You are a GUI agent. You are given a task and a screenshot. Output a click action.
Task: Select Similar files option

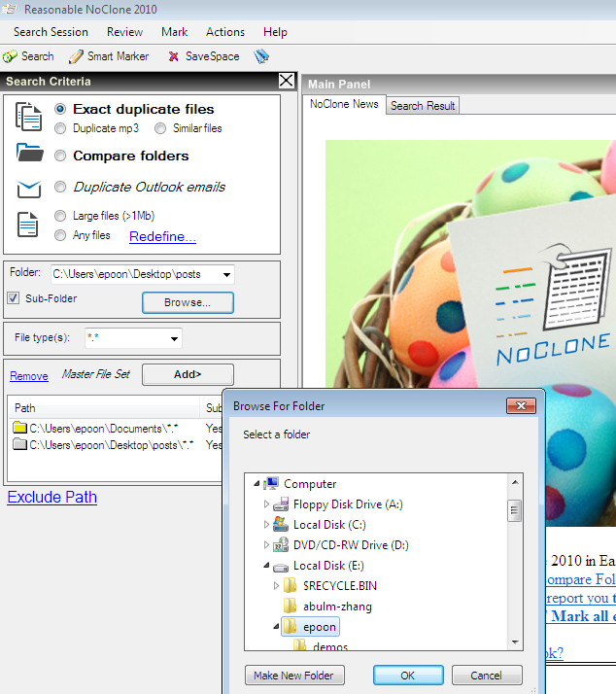point(160,128)
